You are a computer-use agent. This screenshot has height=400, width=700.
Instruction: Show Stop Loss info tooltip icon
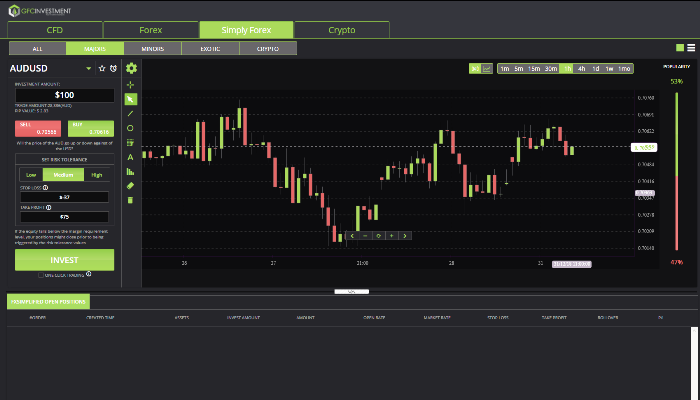[x=46, y=188]
